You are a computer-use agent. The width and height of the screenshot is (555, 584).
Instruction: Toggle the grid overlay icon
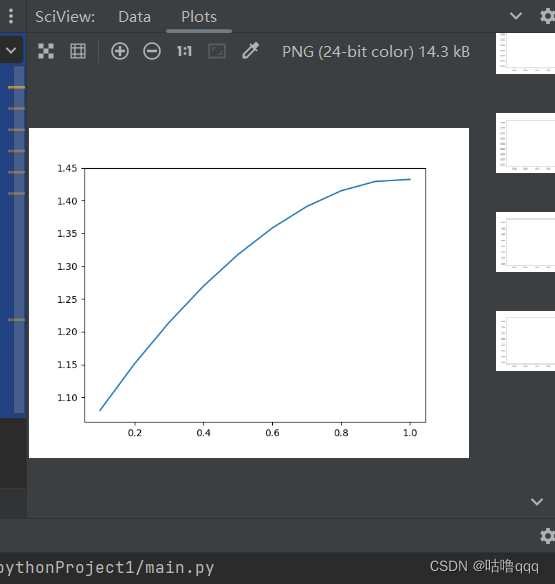(x=78, y=51)
